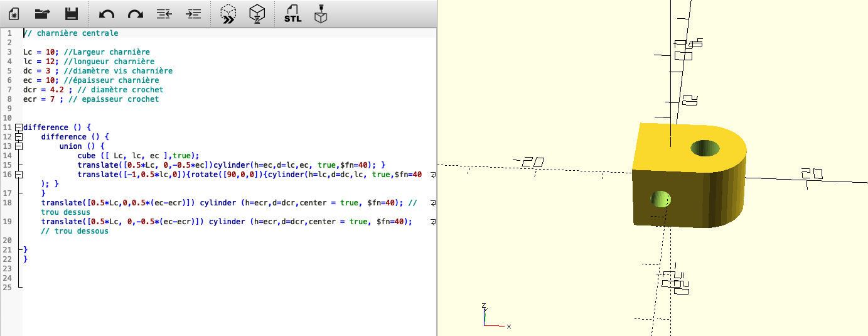Render the model with the hourglass cube icon

(x=257, y=14)
